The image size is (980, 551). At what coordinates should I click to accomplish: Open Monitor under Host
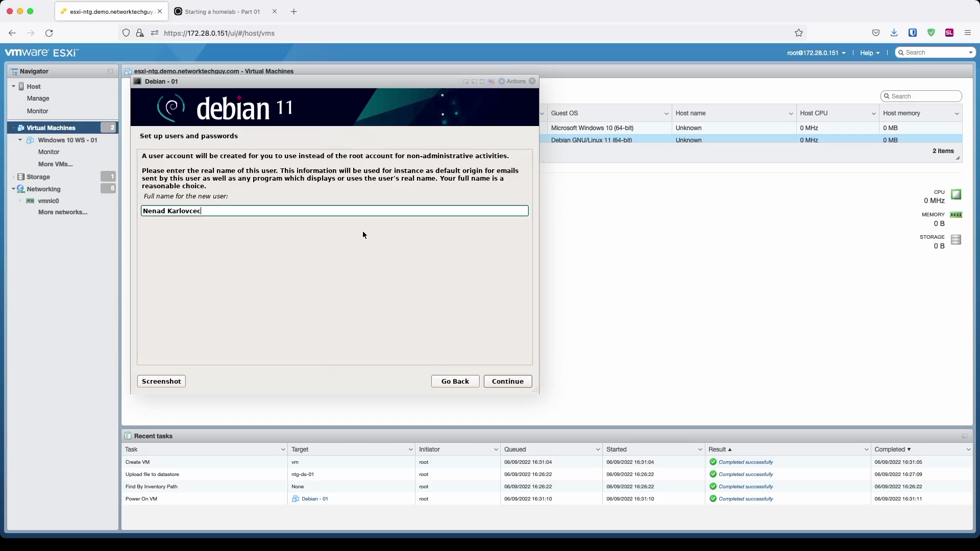pos(38,111)
